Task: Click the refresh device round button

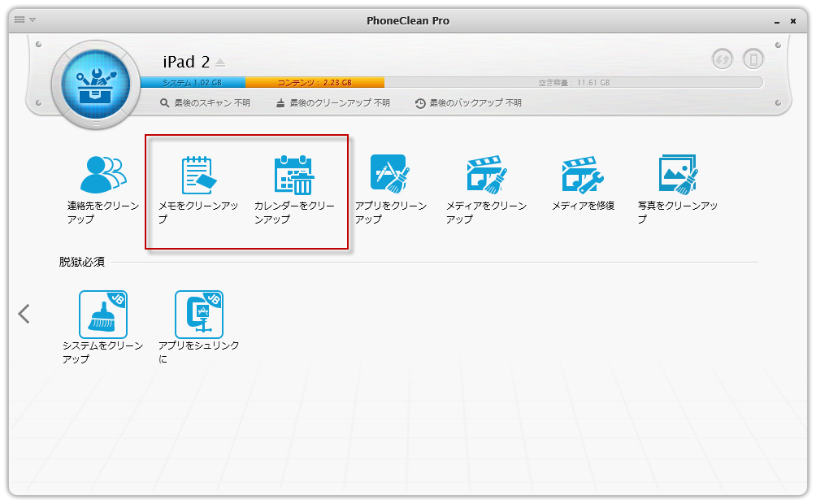Action: pyautogui.click(x=723, y=59)
